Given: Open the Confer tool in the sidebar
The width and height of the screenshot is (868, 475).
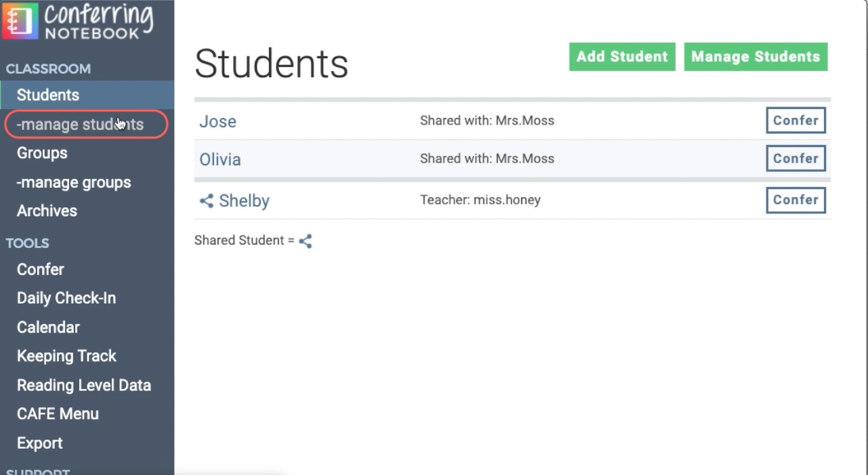Looking at the screenshot, I should [40, 269].
